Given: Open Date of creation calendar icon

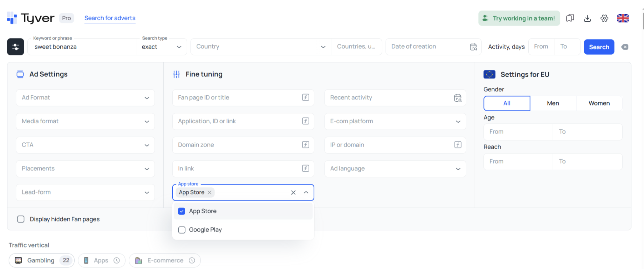Looking at the screenshot, I should [x=473, y=47].
